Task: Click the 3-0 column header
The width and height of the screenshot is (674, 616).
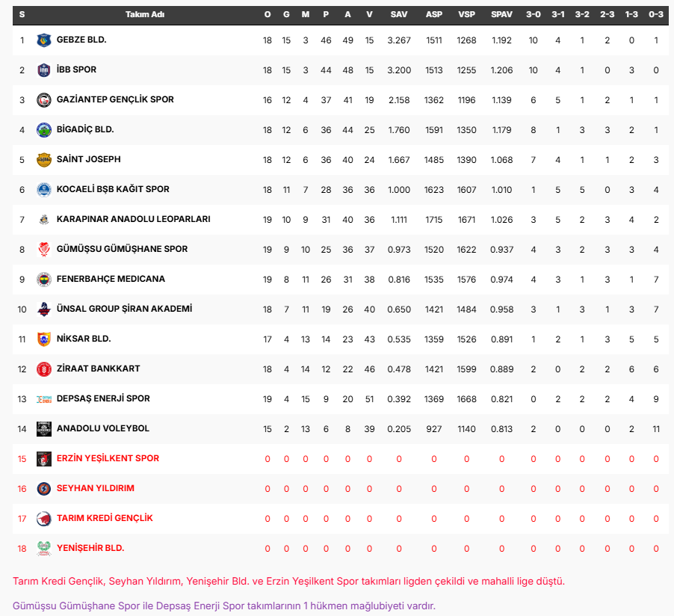Action: pyautogui.click(x=534, y=14)
